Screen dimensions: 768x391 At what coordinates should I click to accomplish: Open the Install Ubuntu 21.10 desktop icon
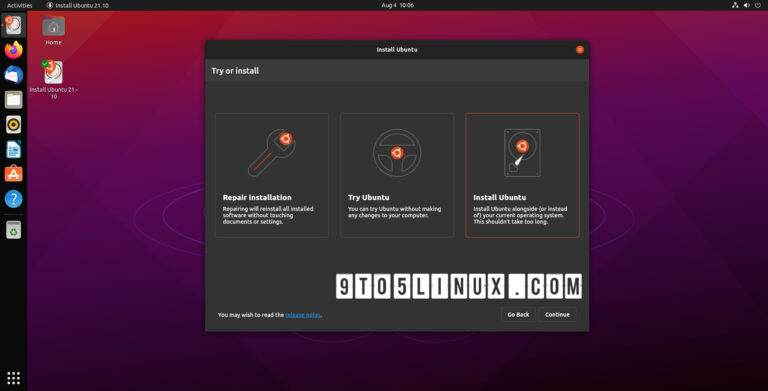pos(53,79)
